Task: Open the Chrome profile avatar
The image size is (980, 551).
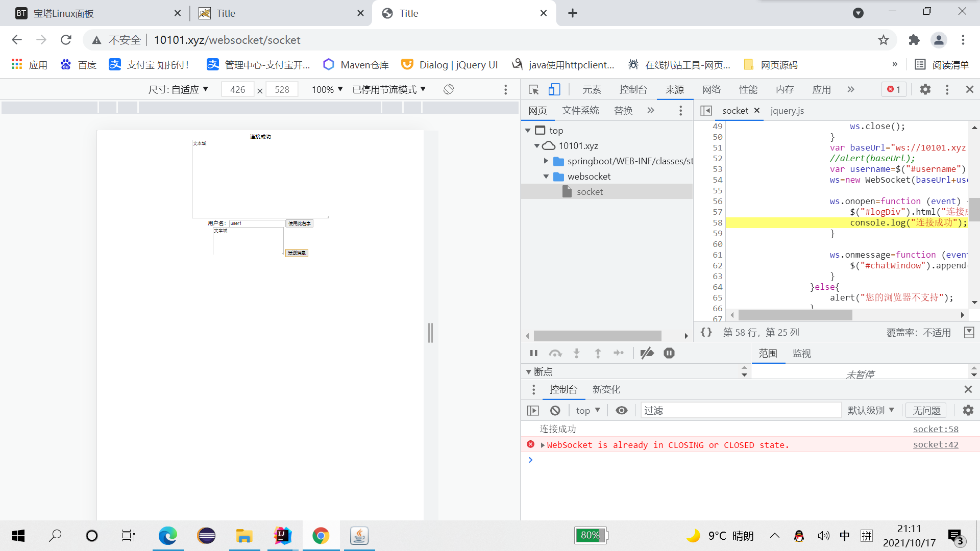Action: (939, 40)
